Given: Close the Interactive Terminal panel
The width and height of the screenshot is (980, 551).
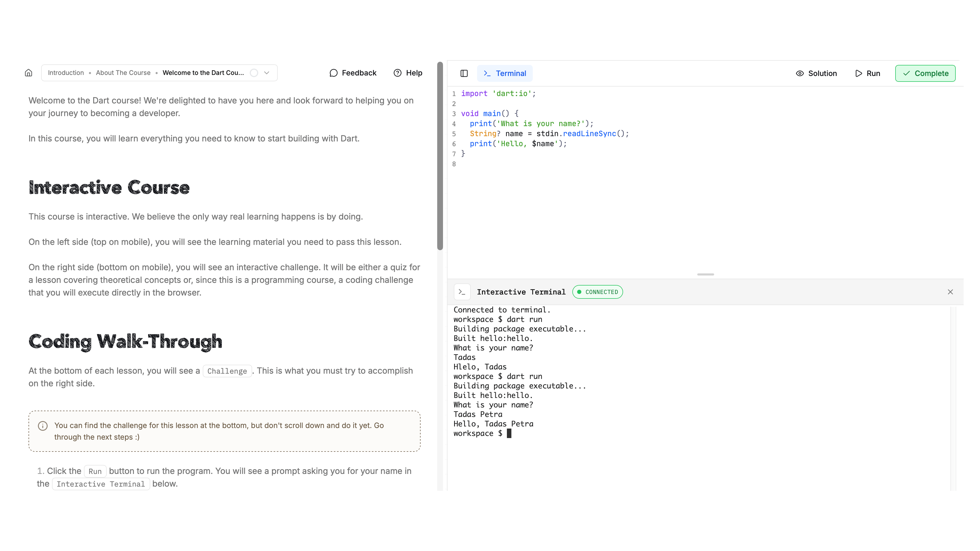Looking at the screenshot, I should [950, 292].
